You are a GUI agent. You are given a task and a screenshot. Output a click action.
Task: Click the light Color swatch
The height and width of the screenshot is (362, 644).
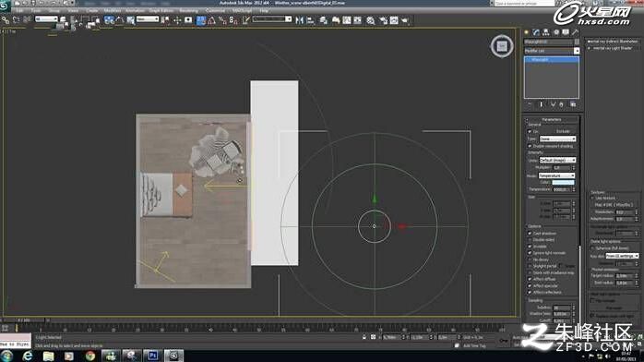tap(563, 183)
